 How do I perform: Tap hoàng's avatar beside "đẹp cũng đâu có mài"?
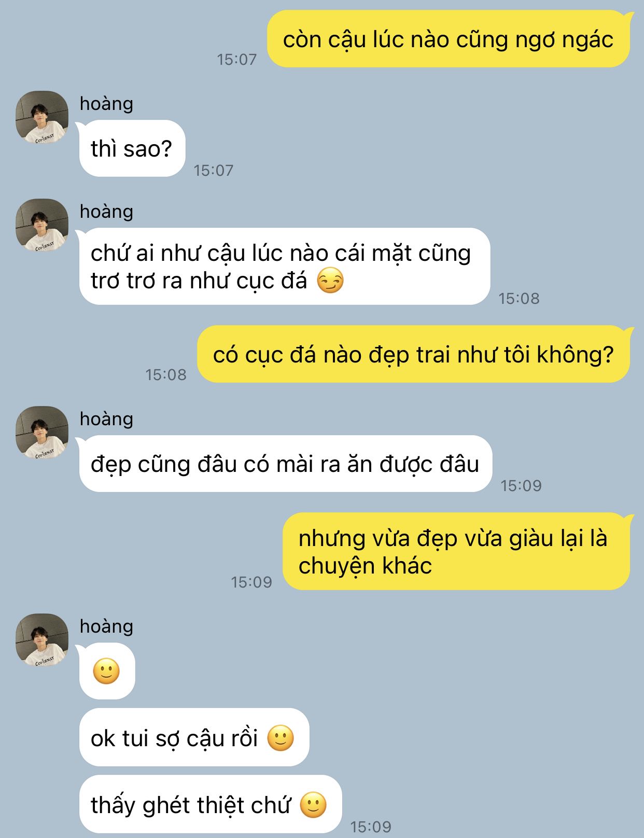click(42, 432)
